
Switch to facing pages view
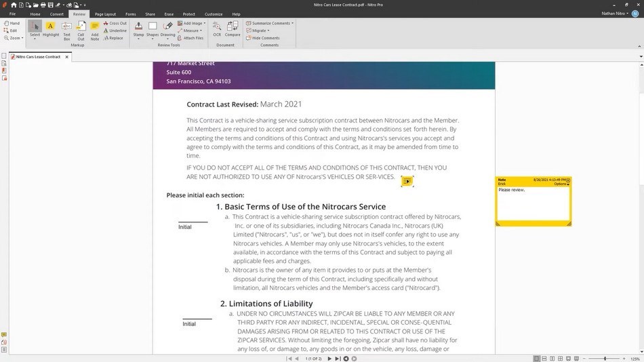(x=552, y=358)
